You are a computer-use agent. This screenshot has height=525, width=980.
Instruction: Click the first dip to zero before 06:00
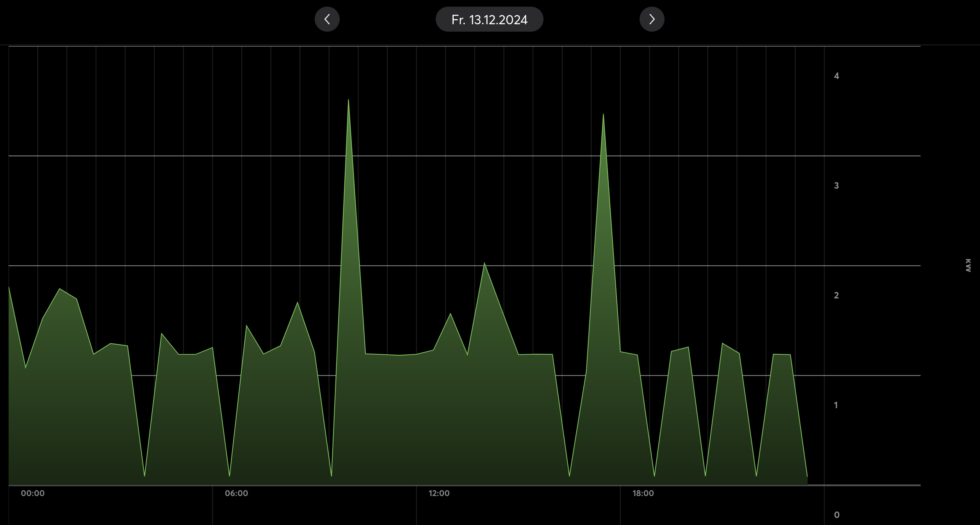point(144,476)
